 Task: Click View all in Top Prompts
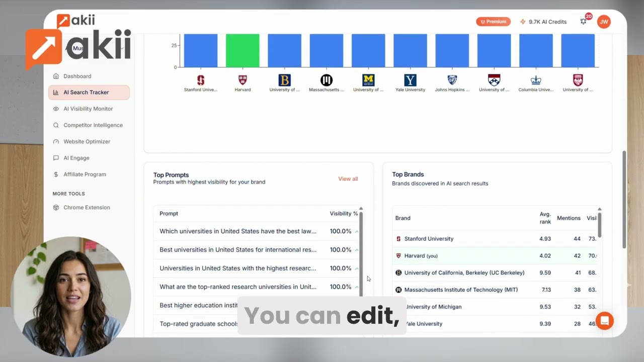pos(348,179)
